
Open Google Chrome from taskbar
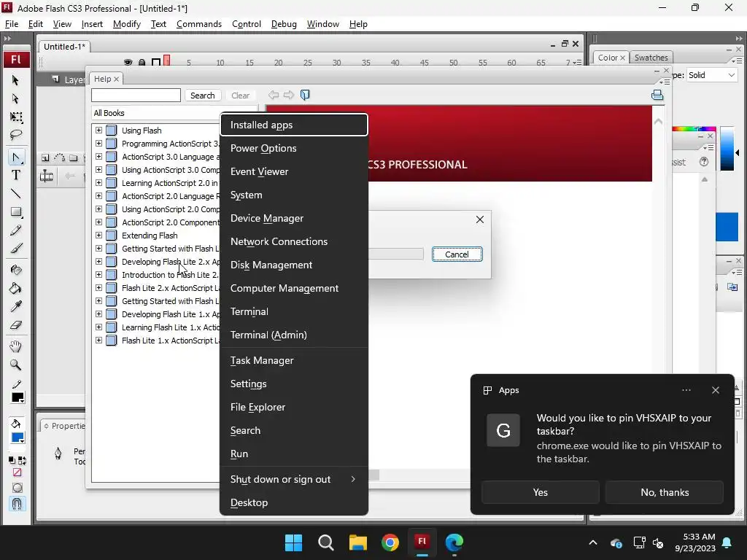pyautogui.click(x=390, y=542)
